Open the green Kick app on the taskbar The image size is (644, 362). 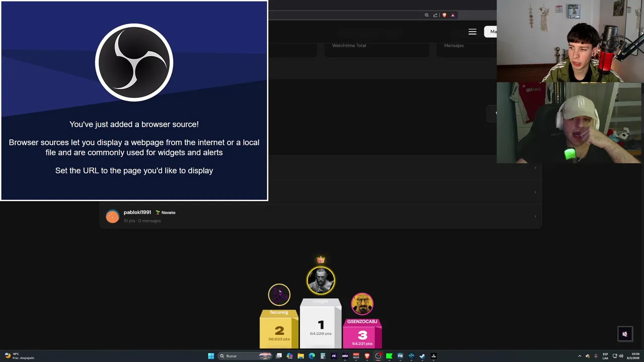(389, 356)
